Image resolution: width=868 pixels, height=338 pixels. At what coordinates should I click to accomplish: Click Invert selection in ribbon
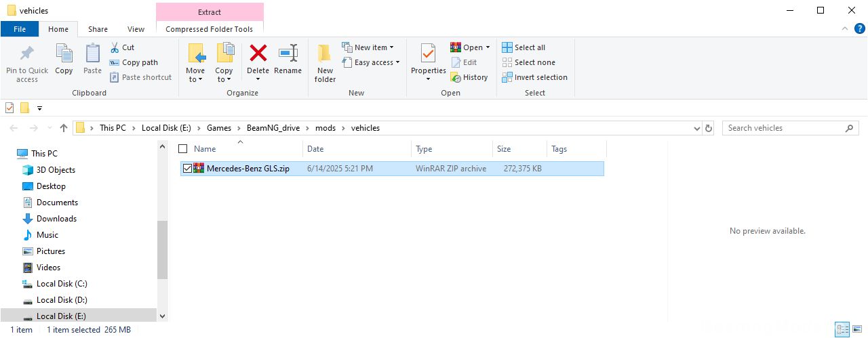534,77
